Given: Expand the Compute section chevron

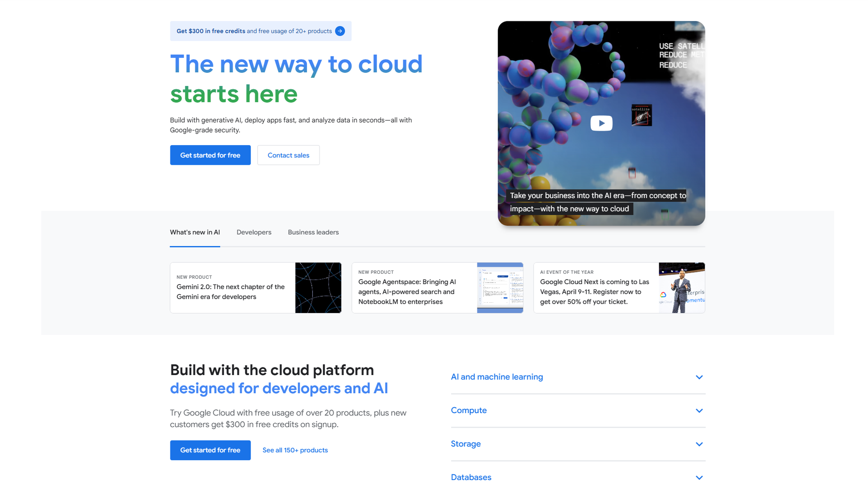Looking at the screenshot, I should pyautogui.click(x=699, y=410).
